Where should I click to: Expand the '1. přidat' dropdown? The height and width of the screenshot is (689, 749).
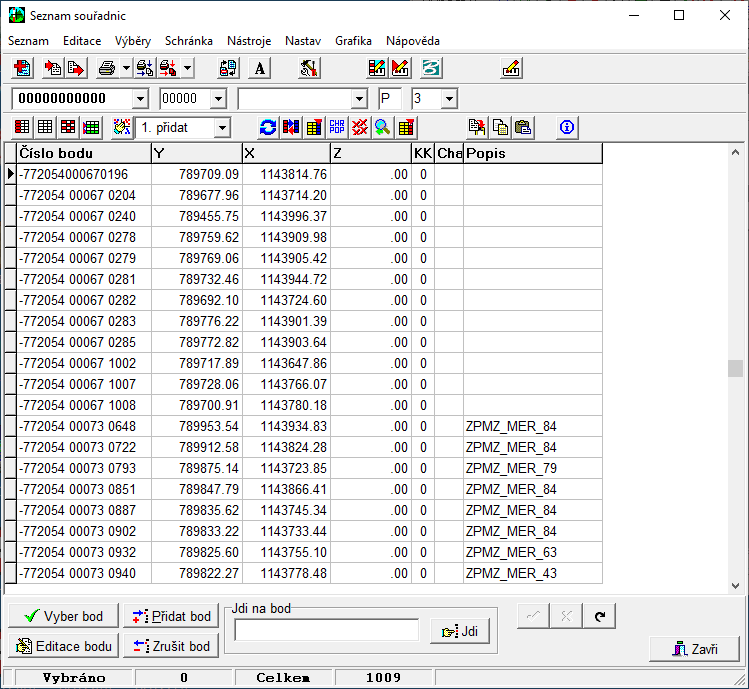pyautogui.click(x=222, y=127)
